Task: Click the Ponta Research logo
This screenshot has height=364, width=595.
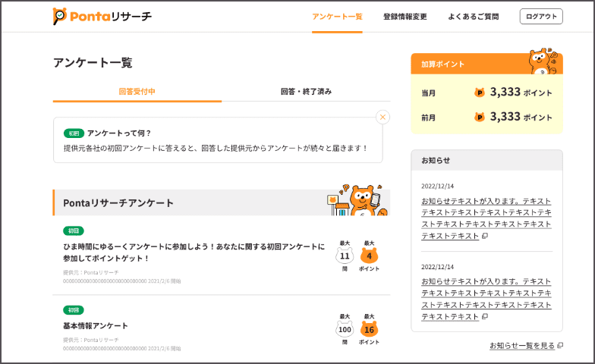Action: click(102, 17)
